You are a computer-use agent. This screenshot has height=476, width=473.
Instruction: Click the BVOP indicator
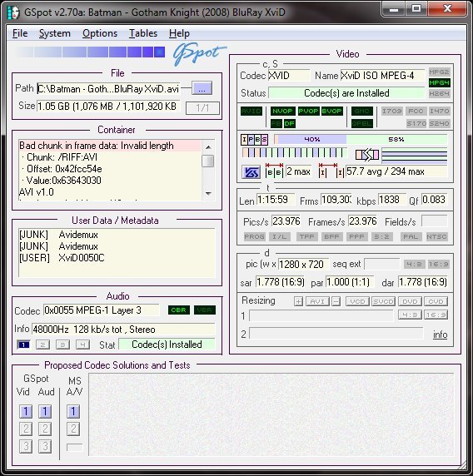pyautogui.click(x=331, y=112)
